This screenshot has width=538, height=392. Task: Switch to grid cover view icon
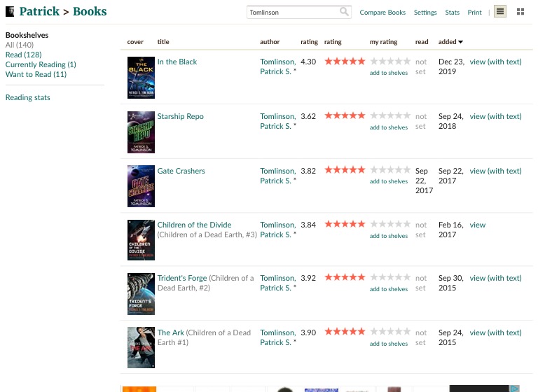[x=520, y=12]
